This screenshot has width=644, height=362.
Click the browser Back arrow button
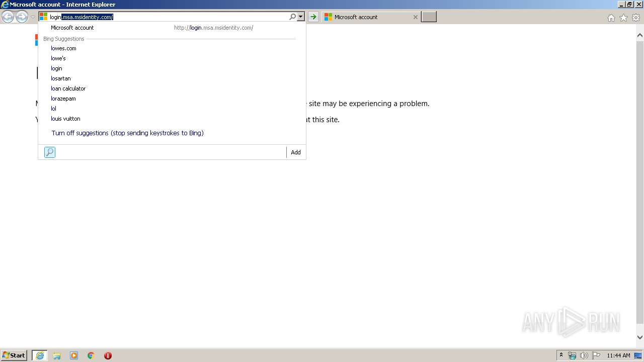8,17
